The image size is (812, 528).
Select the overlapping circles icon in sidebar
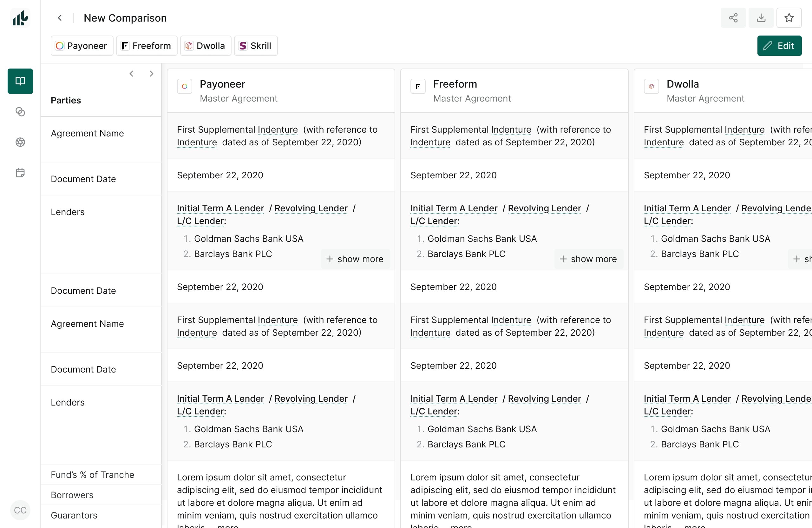point(20,112)
